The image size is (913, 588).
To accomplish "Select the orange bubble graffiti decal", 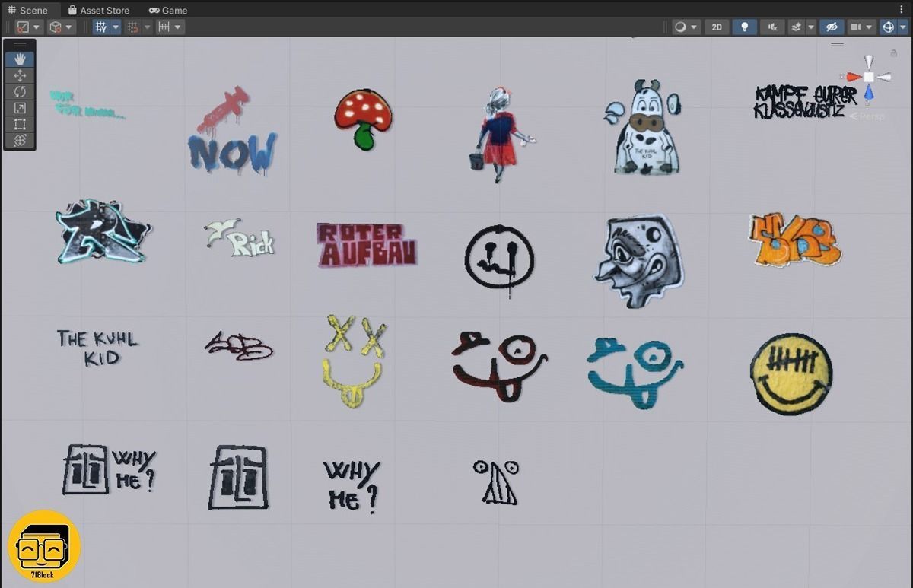I will (x=795, y=240).
